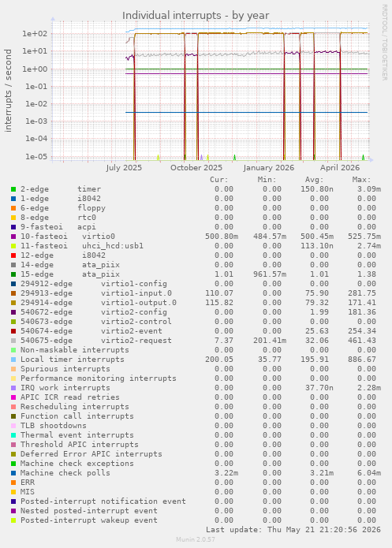Click the RRDTOOL / TOBI OETIKER watermark
Image resolution: width=392 pixels, height=548 pixels.
point(384,43)
